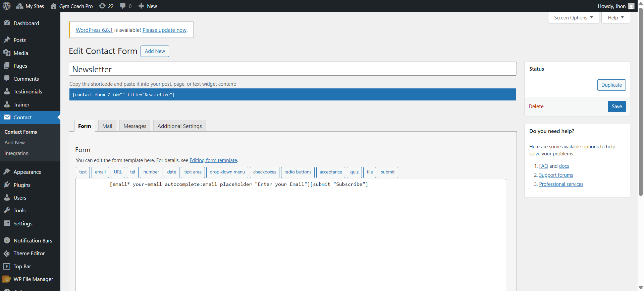Click the plus New icon in admin bar

pyautogui.click(x=141, y=6)
